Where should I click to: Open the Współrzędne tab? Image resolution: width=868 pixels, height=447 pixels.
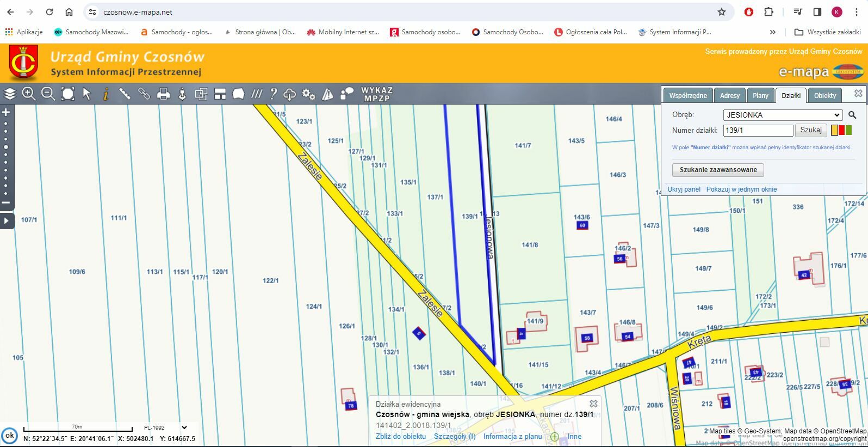point(687,95)
